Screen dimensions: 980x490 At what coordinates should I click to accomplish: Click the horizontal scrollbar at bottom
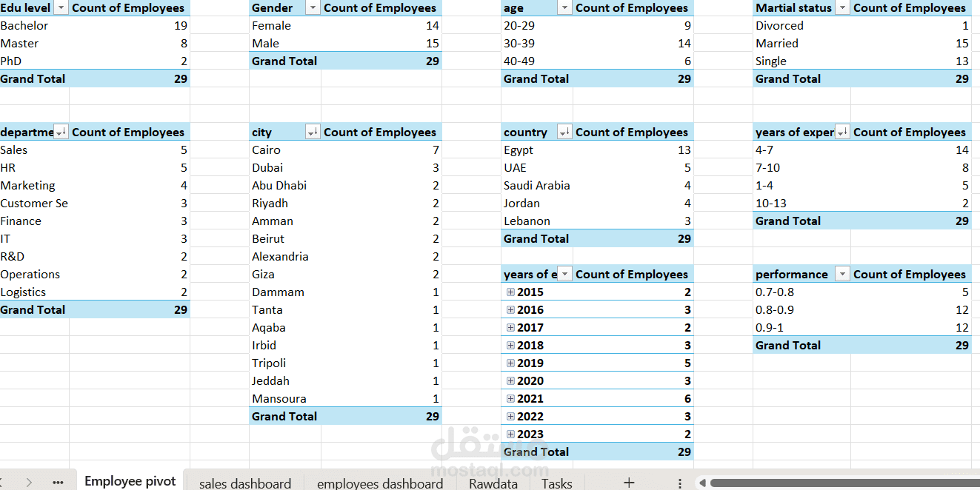pos(844,483)
